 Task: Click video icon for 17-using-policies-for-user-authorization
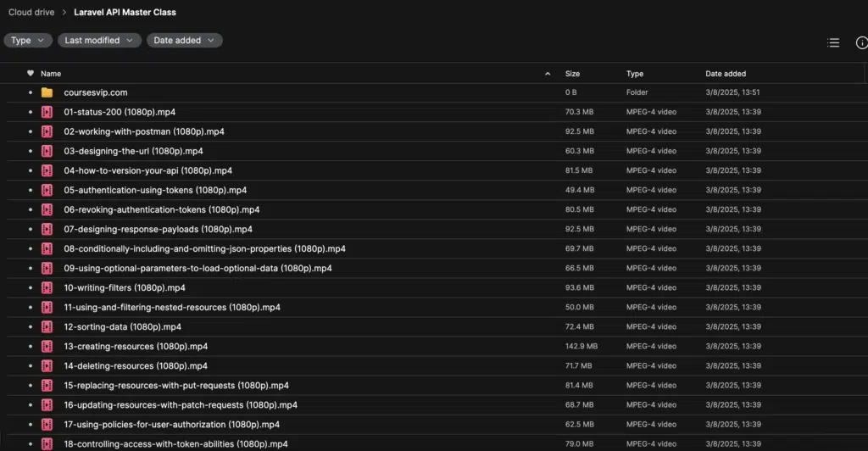pyautogui.click(x=47, y=425)
